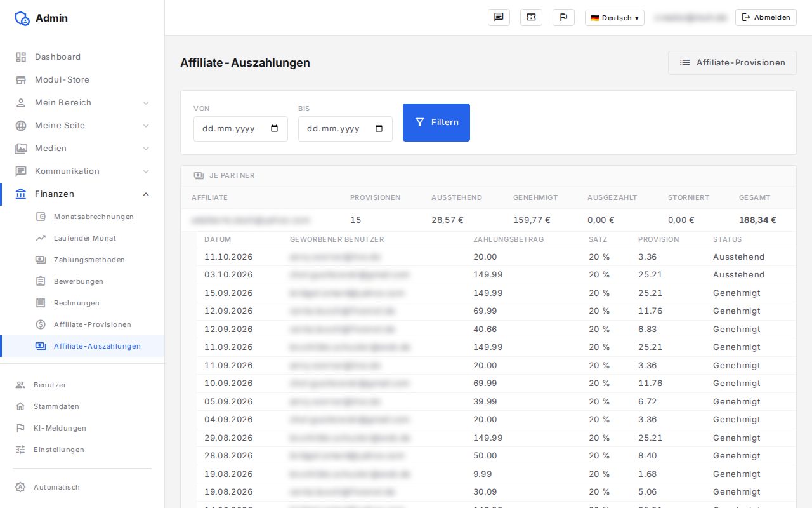Click the Bis date input field
The image size is (812, 508).
(x=345, y=129)
